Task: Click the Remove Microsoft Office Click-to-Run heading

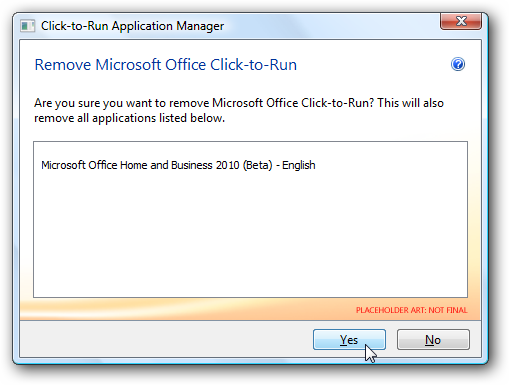Action: pos(166,65)
